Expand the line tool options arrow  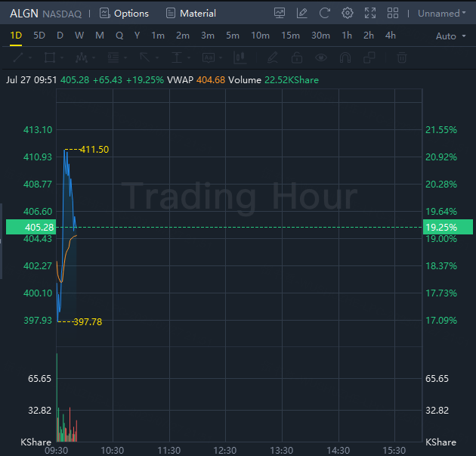tap(30, 57)
